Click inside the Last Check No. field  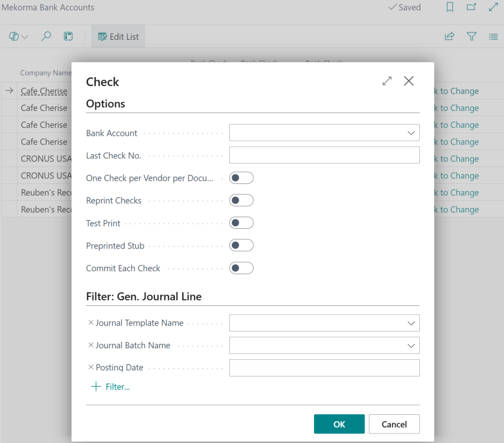coord(324,155)
